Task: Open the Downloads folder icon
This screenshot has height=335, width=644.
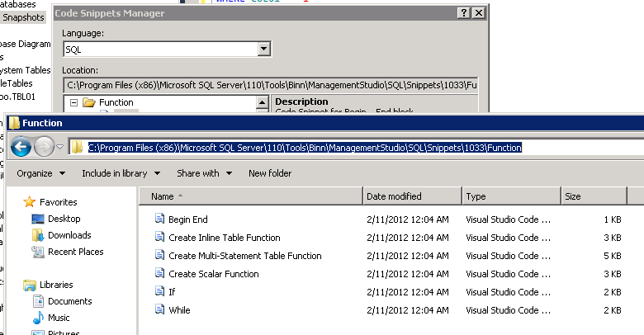Action: click(38, 235)
